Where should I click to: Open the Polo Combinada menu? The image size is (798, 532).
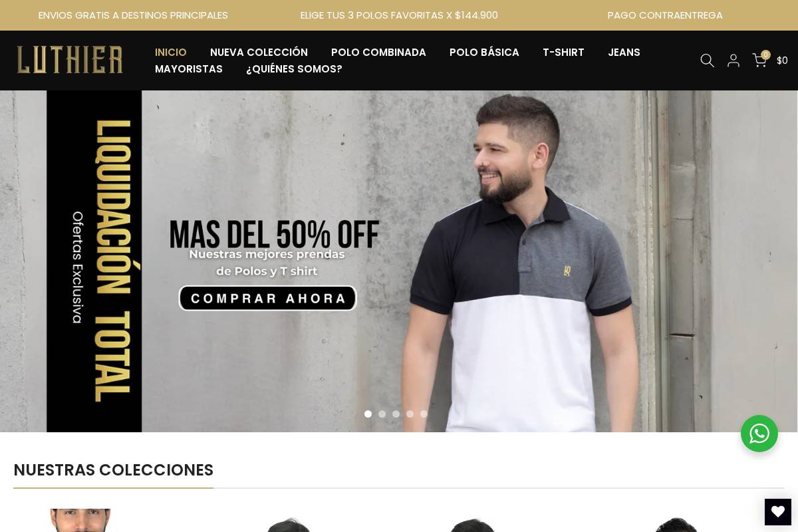click(x=378, y=52)
